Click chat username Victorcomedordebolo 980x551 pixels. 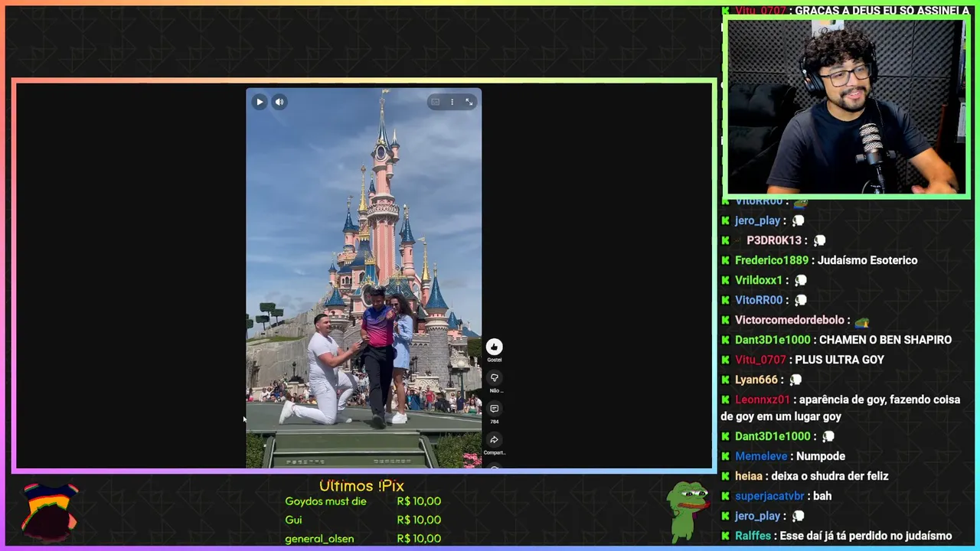click(x=789, y=320)
